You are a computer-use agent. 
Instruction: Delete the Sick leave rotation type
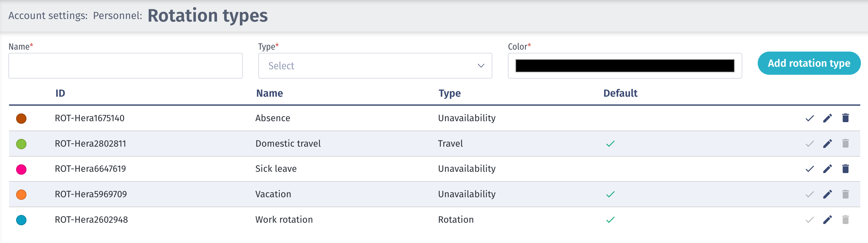tap(845, 169)
